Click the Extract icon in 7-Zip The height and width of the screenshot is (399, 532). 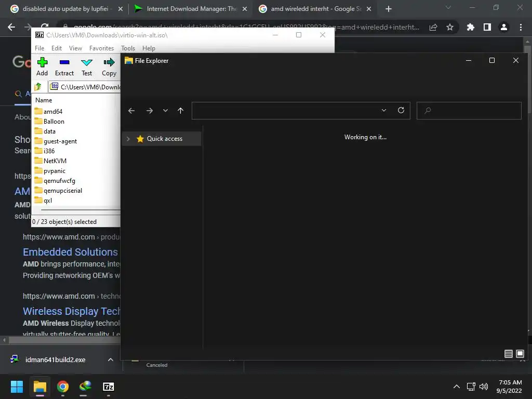coord(64,67)
